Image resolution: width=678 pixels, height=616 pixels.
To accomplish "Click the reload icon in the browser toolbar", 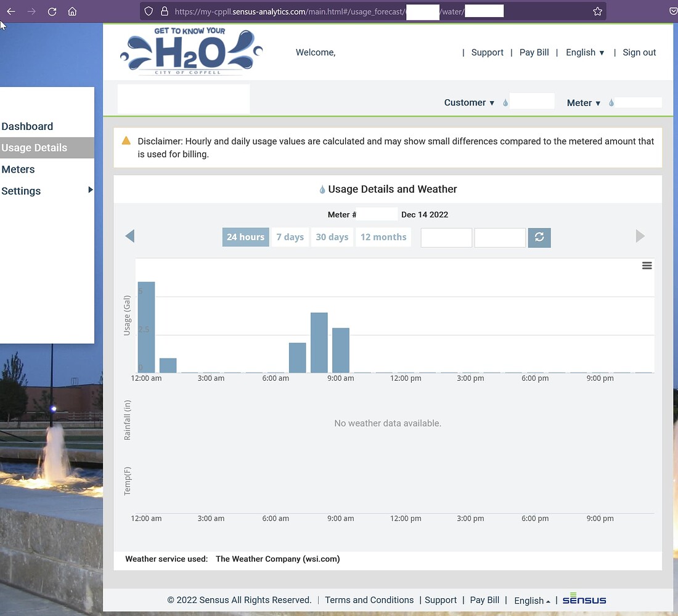I will [52, 10].
